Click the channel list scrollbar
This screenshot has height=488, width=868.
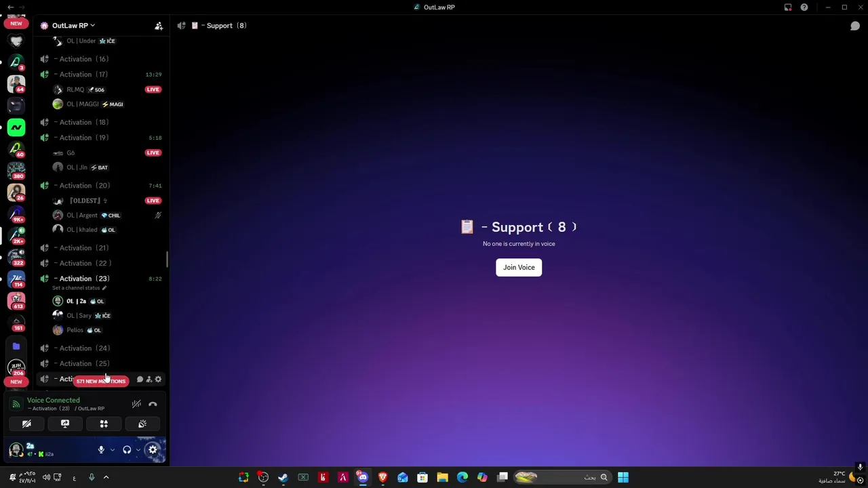pos(167,259)
